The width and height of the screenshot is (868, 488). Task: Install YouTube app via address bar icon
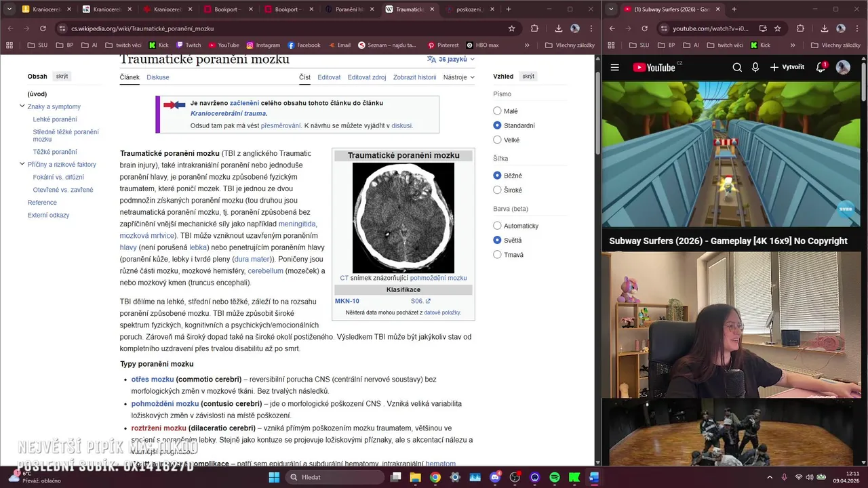point(763,28)
